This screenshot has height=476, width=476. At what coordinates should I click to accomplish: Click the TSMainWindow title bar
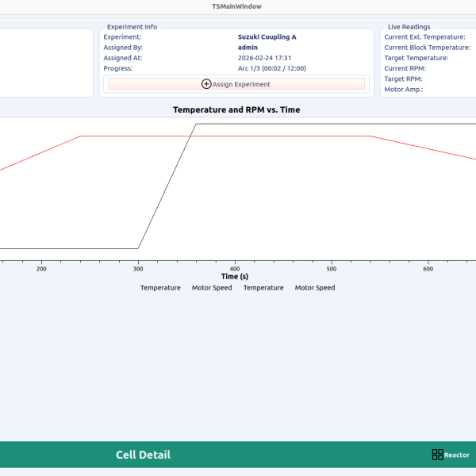(236, 6)
